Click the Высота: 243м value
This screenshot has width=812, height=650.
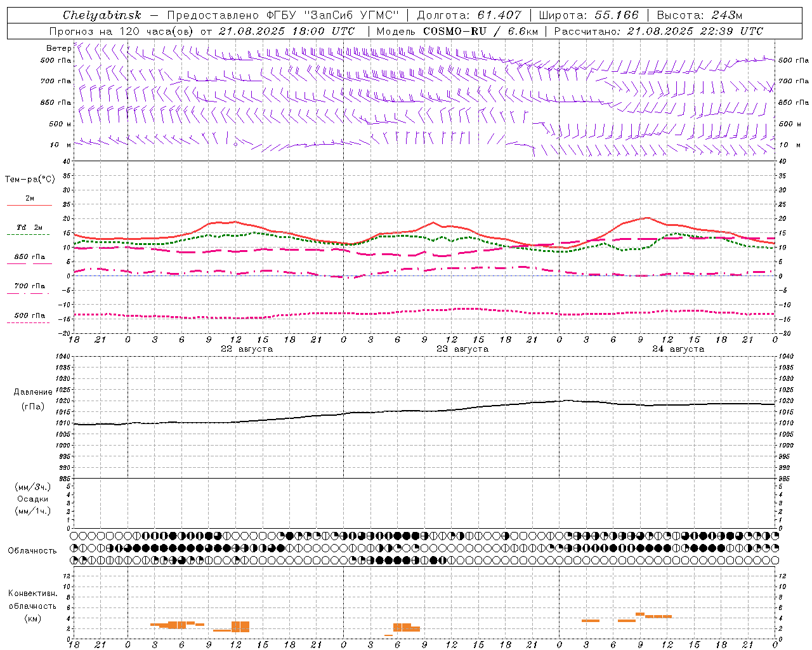click(x=699, y=15)
